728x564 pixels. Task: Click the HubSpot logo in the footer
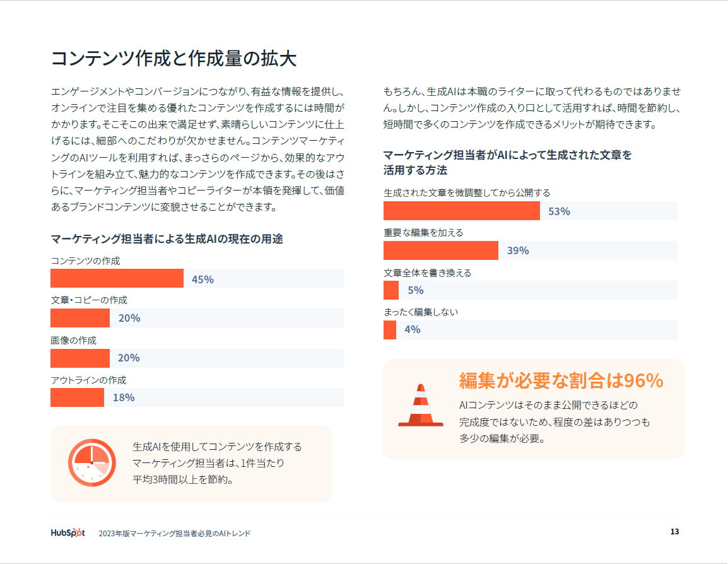[x=68, y=532]
